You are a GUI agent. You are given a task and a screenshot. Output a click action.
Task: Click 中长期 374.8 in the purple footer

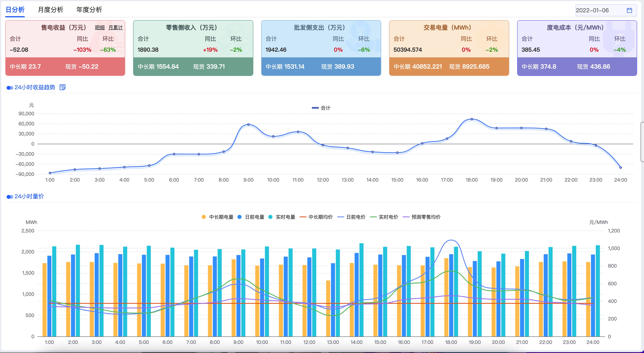[539, 66]
